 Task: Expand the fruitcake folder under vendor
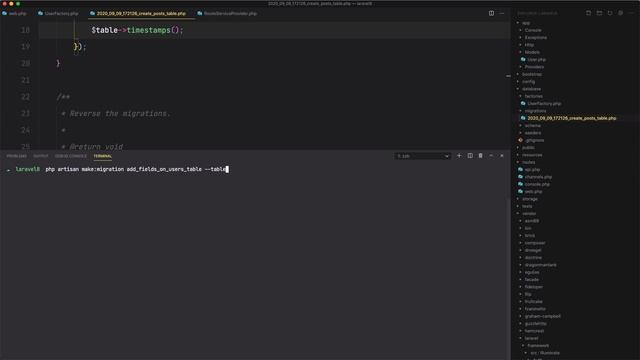click(533, 302)
